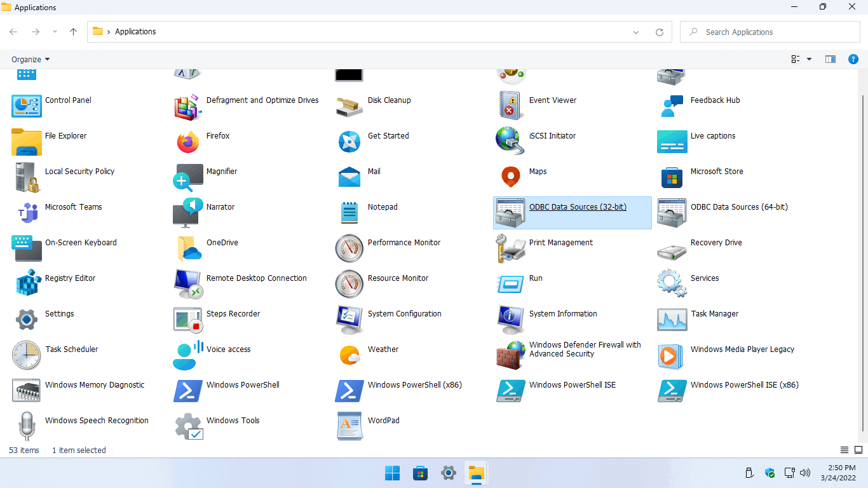Select the "Windows PowerShell ISE" label
Image resolution: width=868 pixels, height=488 pixels.
tap(573, 385)
